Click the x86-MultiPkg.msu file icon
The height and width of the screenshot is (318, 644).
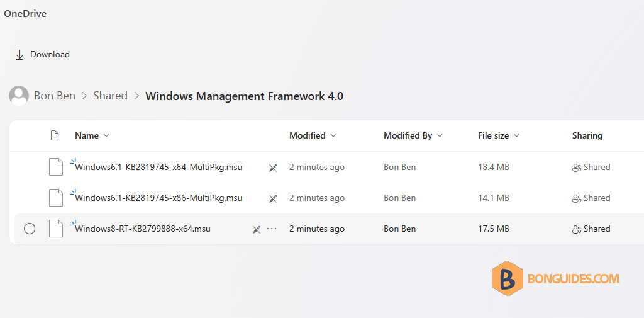56,198
